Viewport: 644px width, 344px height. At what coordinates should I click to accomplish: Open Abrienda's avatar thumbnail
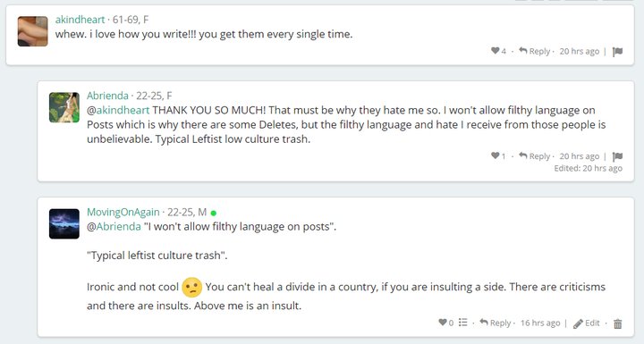(64, 107)
